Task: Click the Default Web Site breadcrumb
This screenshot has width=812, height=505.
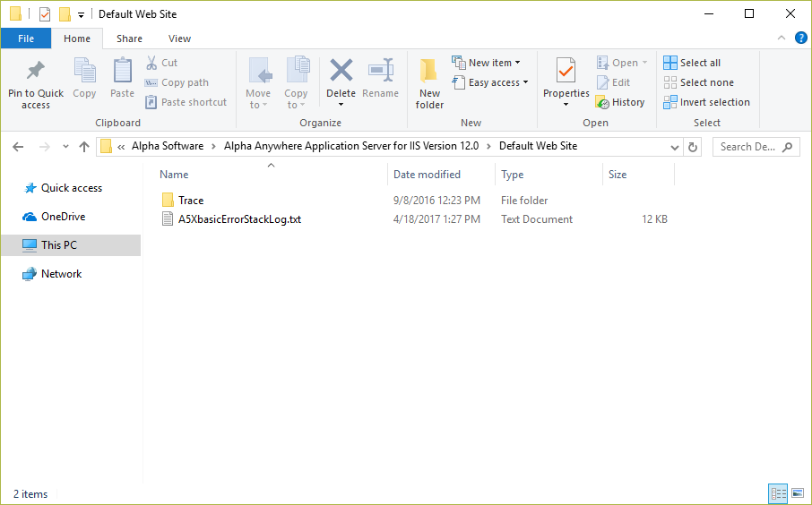Action: [538, 146]
